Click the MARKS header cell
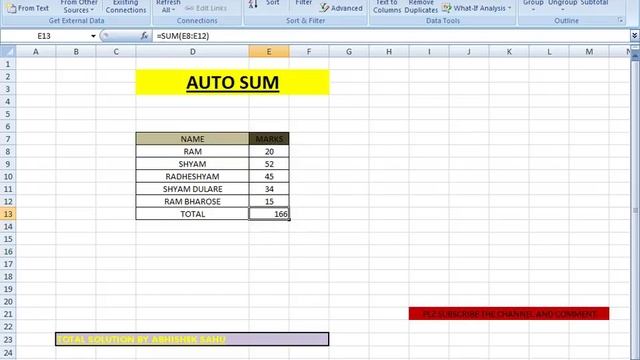Image resolution: width=640 pixels, height=360 pixels. [269, 139]
